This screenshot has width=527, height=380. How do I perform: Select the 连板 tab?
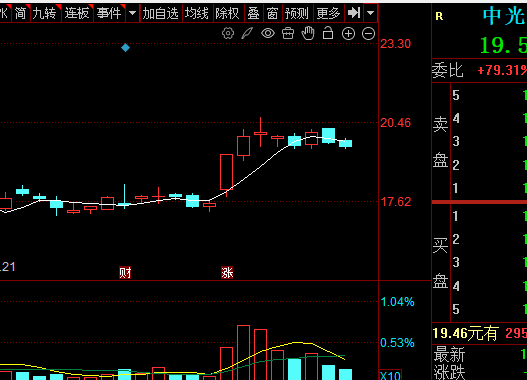coord(77,13)
